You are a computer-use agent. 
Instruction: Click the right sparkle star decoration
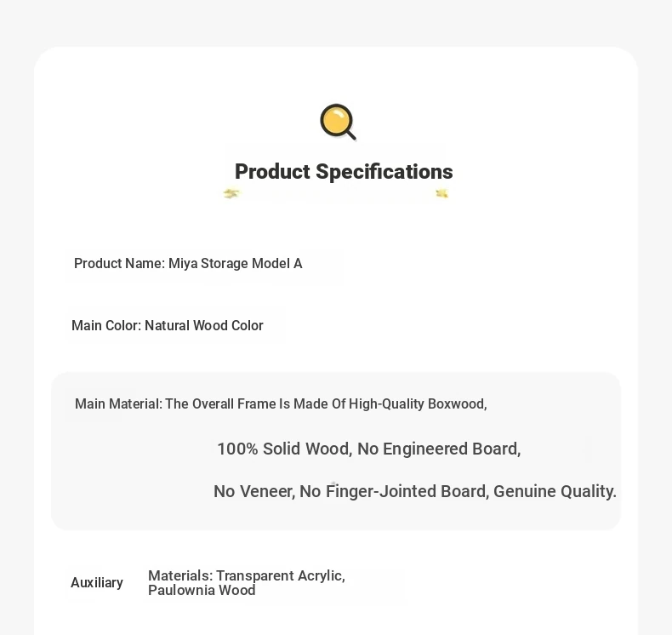(442, 194)
